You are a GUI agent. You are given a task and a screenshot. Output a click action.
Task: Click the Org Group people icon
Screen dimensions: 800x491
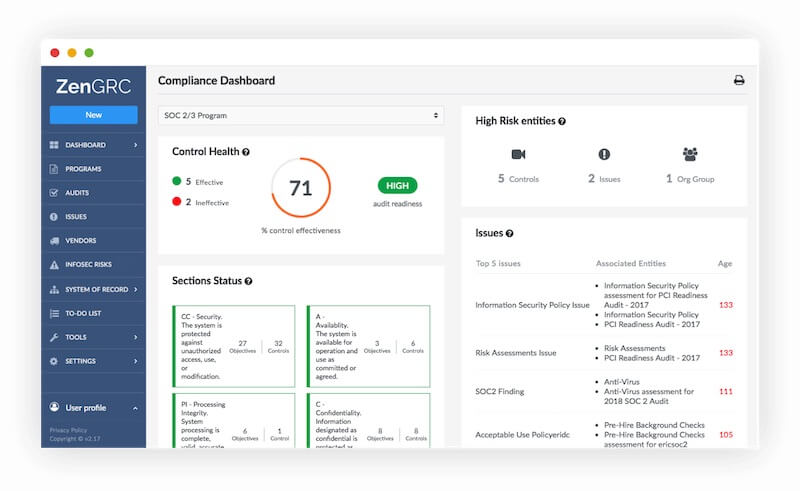point(690,154)
